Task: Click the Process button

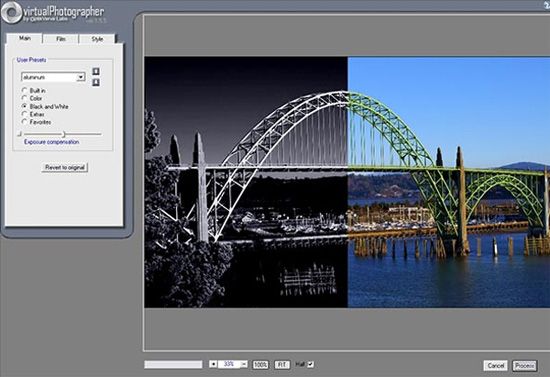Action: [x=525, y=366]
